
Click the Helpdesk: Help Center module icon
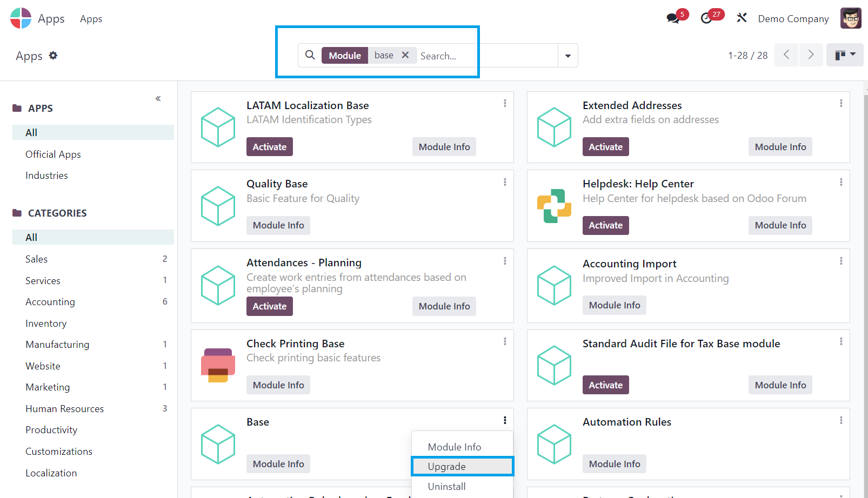(x=554, y=206)
